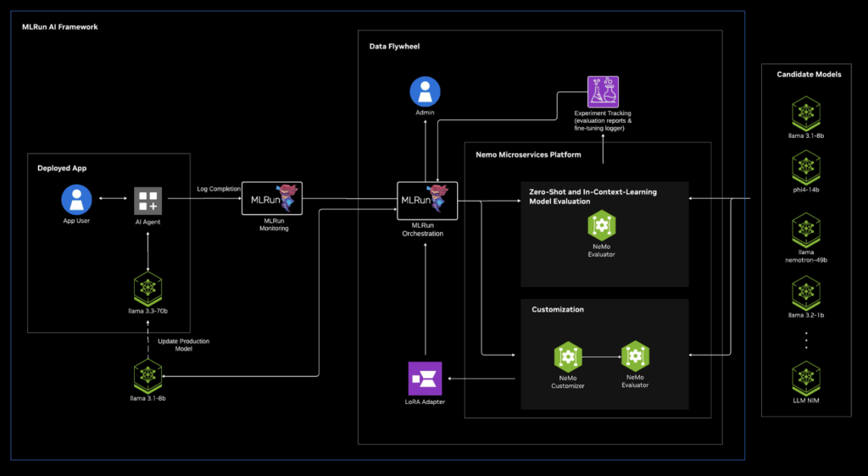Click the LoRA Adapter caption
868x476 pixels.
click(x=426, y=402)
